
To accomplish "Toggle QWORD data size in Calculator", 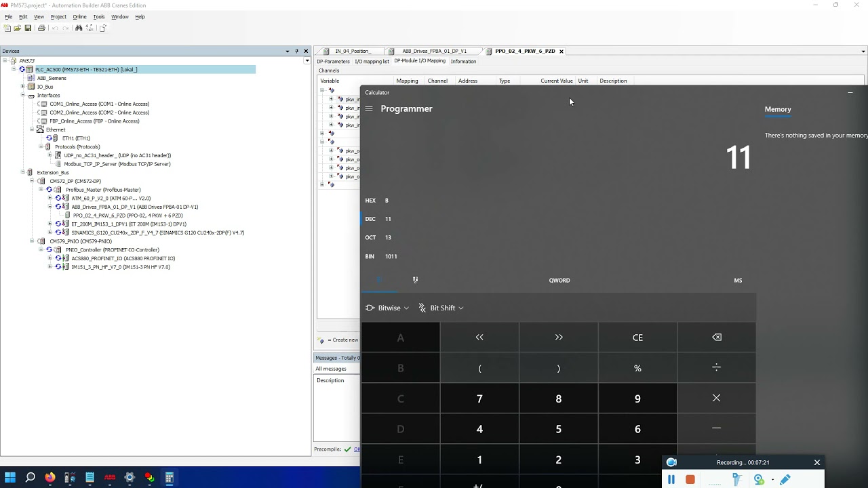I will point(559,280).
